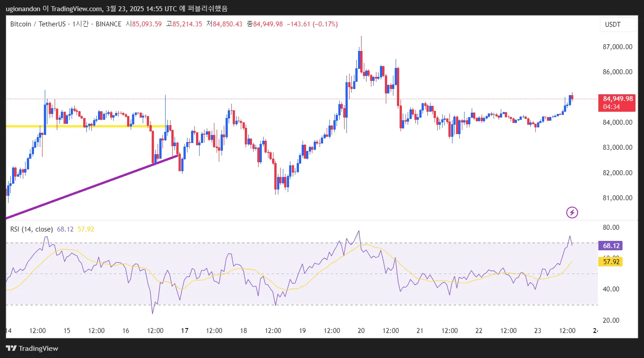Select the RSI (14, close) indicator label
Image resolution: width=644 pixels, height=358 pixels.
click(x=31, y=229)
